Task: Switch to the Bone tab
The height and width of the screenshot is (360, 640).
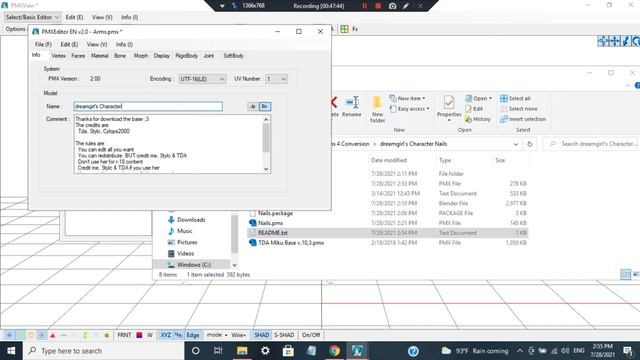Action: pyautogui.click(x=120, y=56)
